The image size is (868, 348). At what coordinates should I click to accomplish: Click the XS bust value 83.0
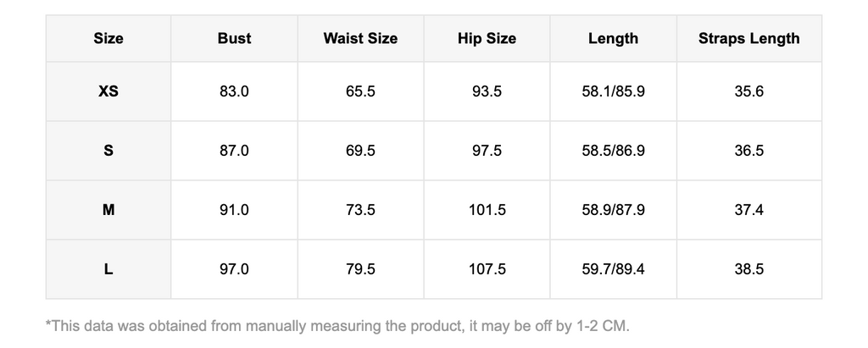[x=234, y=91]
